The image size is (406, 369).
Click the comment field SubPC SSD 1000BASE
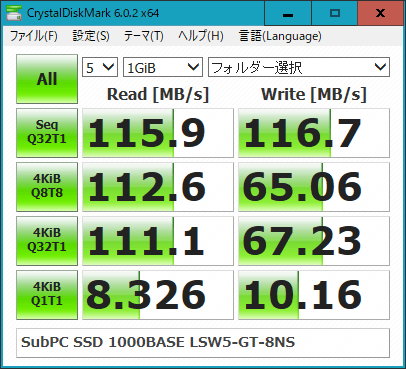pyautogui.click(x=203, y=343)
